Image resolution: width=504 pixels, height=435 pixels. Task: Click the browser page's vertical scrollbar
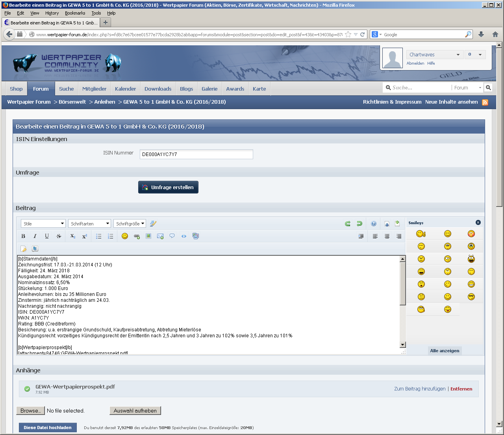tap(499, 234)
